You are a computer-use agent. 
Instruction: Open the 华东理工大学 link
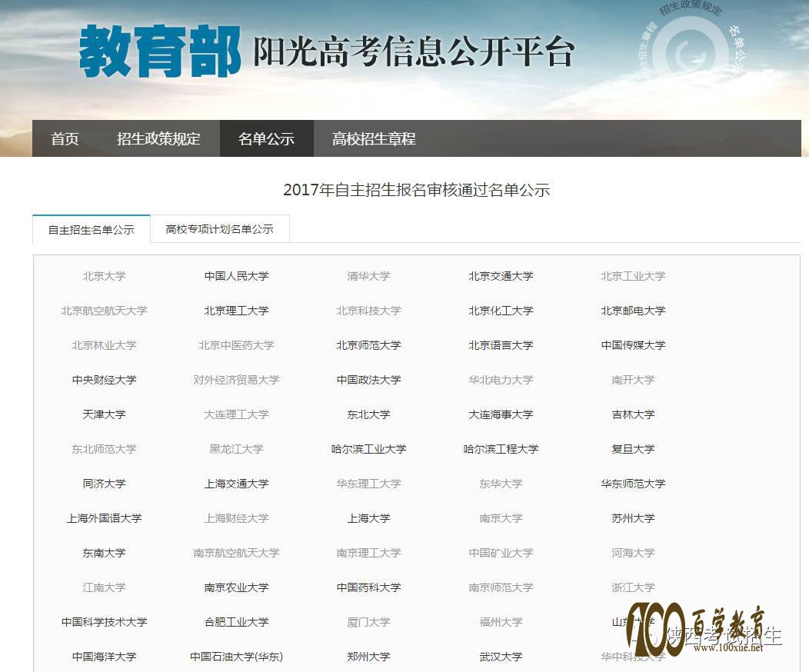[x=369, y=484]
